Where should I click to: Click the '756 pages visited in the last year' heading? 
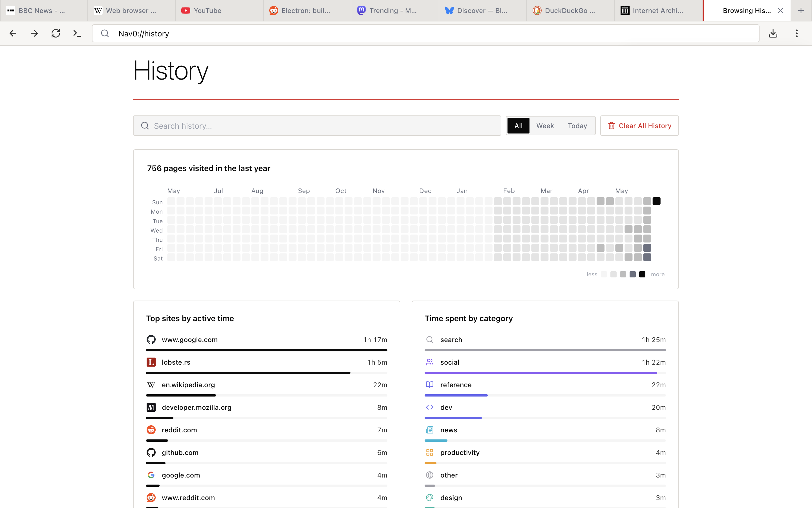[208, 168]
